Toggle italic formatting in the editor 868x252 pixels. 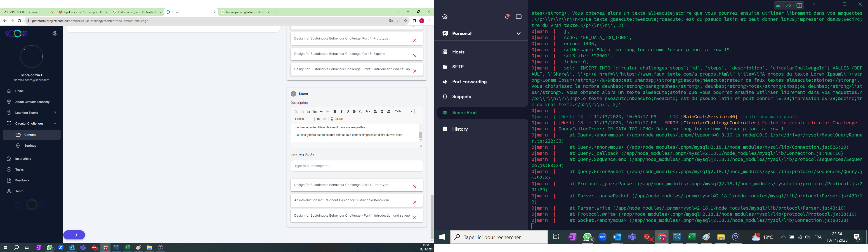point(341,112)
